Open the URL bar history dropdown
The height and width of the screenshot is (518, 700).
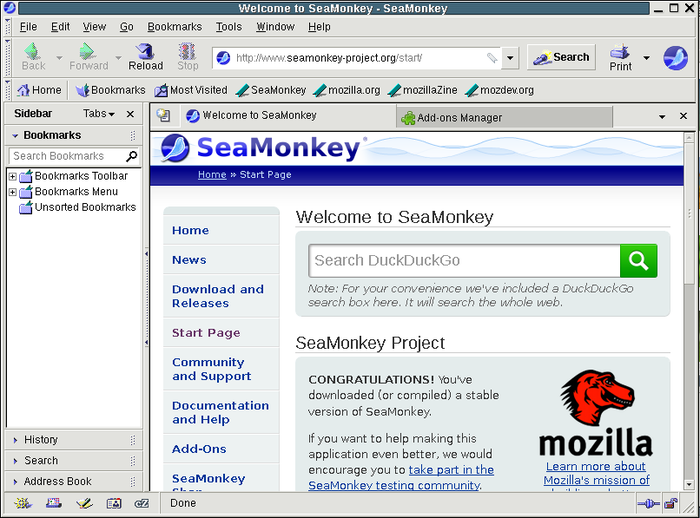[510, 58]
